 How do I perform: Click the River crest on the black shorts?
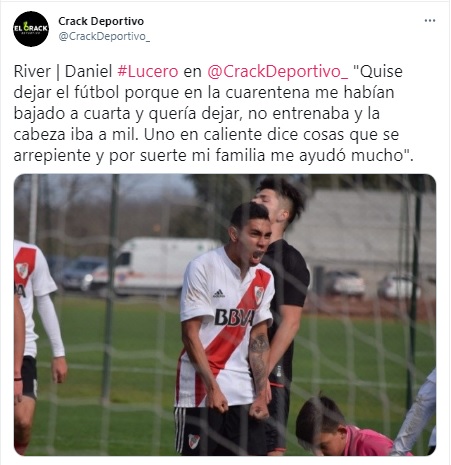pyautogui.click(x=194, y=441)
